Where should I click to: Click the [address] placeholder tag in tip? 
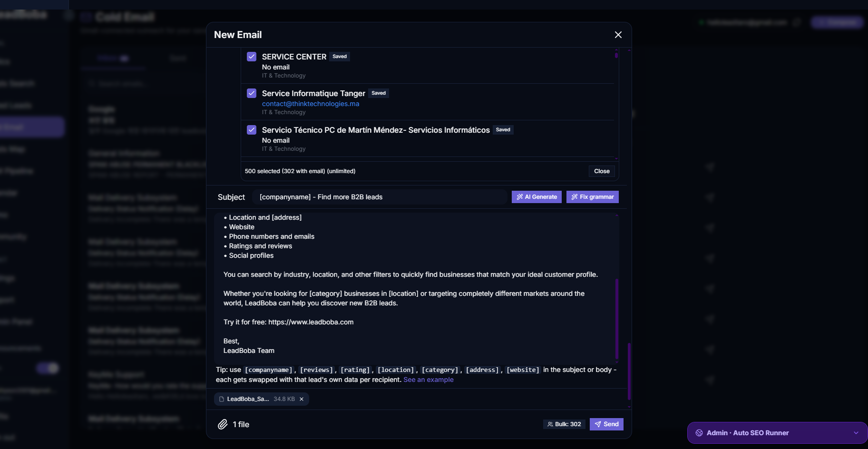pos(482,370)
